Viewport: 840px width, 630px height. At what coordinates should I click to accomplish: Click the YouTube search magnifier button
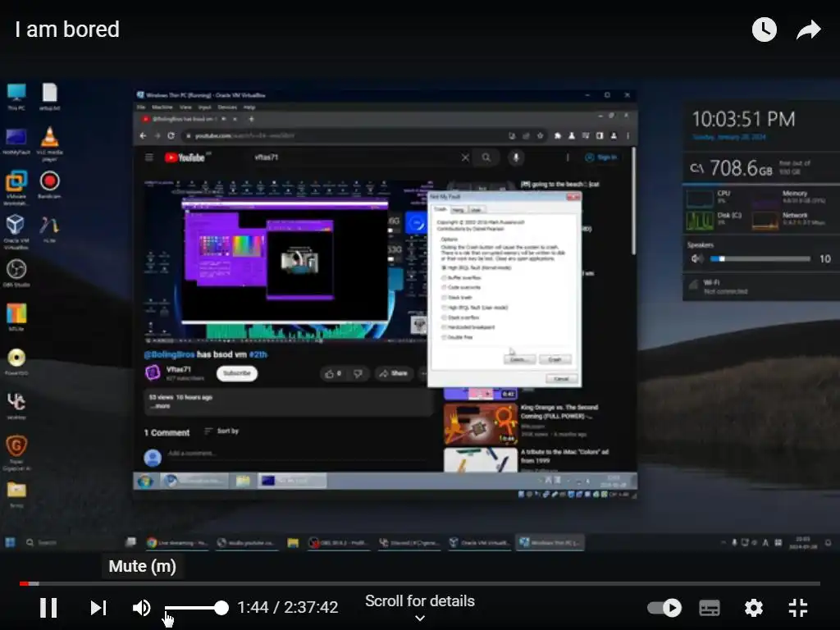486,157
